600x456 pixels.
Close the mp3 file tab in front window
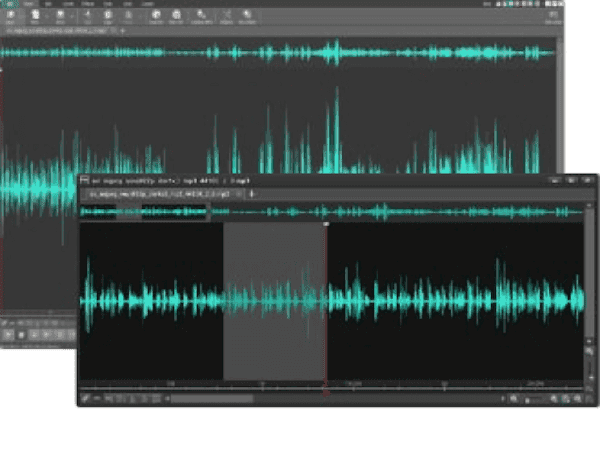coord(238,194)
